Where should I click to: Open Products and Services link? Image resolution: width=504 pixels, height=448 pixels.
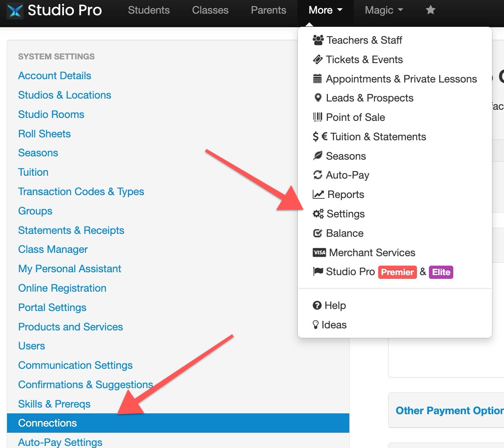[71, 327]
